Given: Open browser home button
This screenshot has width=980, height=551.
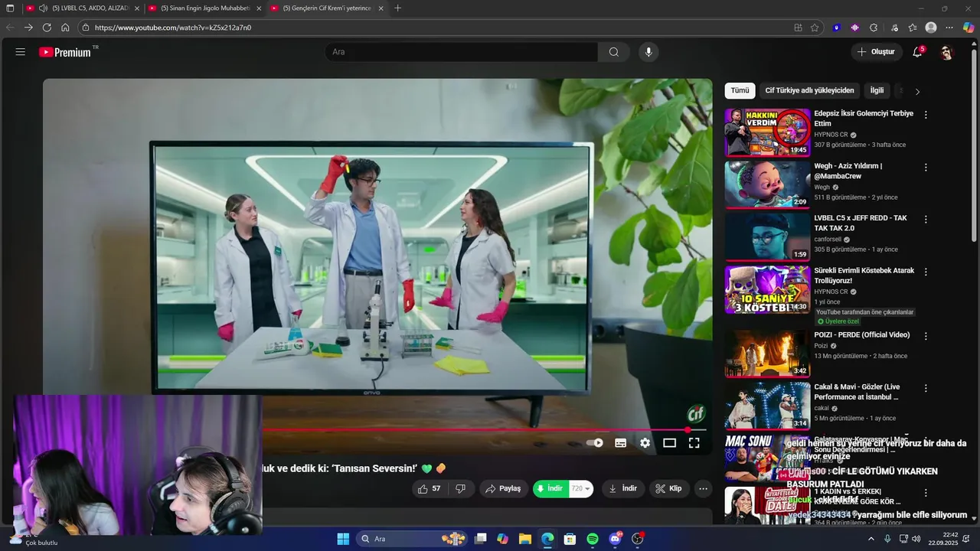Looking at the screenshot, I should pos(65,28).
